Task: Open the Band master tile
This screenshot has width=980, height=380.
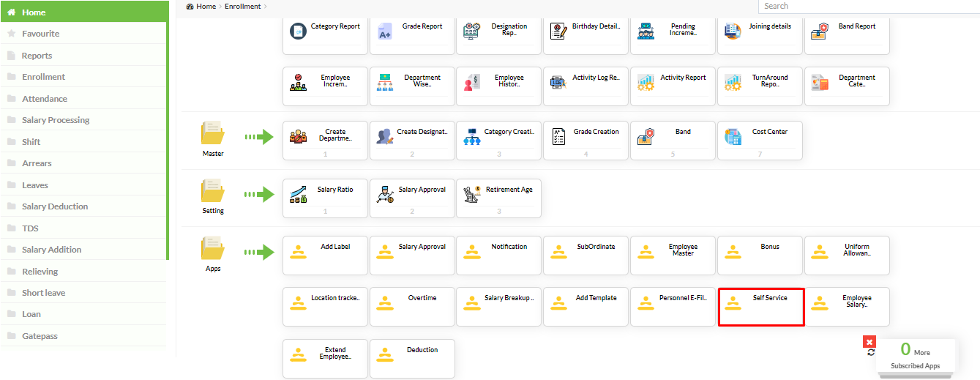Action: (x=673, y=141)
